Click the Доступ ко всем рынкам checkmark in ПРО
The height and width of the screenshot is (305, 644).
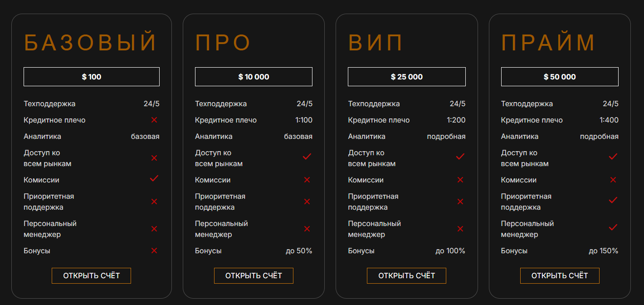pos(307,157)
